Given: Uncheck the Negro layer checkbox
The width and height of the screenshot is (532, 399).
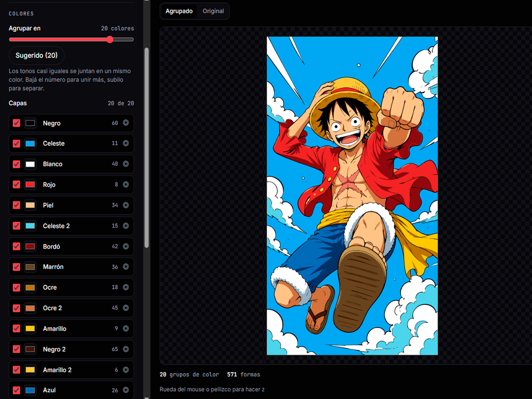Looking at the screenshot, I should [x=16, y=123].
